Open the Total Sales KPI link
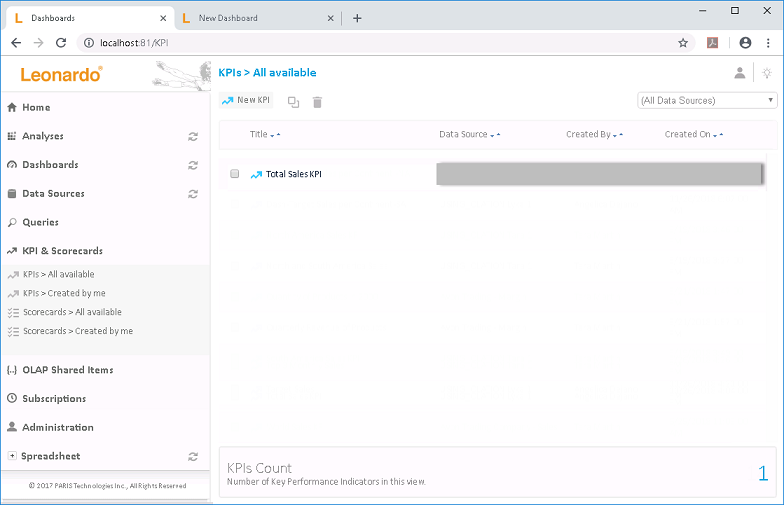 [x=293, y=174]
